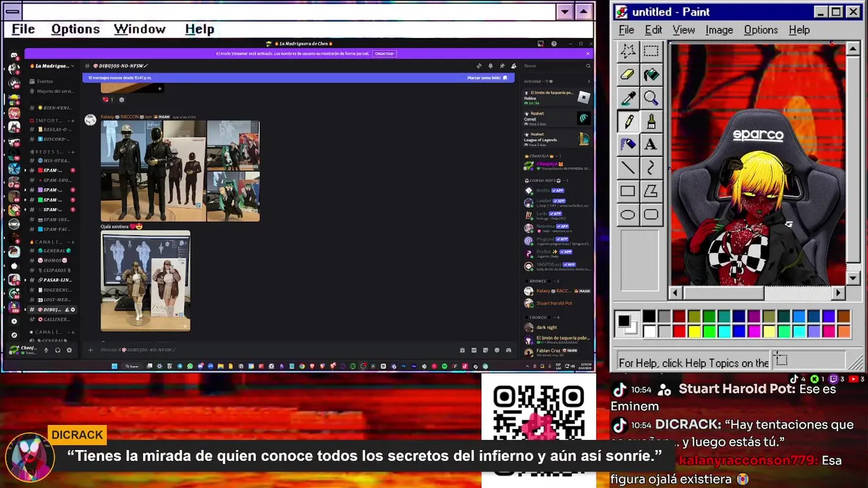Pick the Eraser tool in Paint
This screenshot has height=488, width=868.
(628, 75)
